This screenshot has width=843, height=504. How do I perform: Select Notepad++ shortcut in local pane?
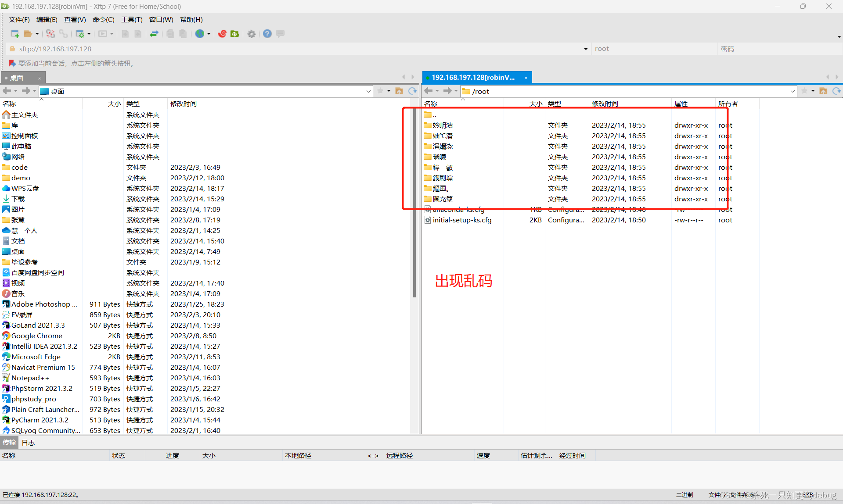point(30,378)
